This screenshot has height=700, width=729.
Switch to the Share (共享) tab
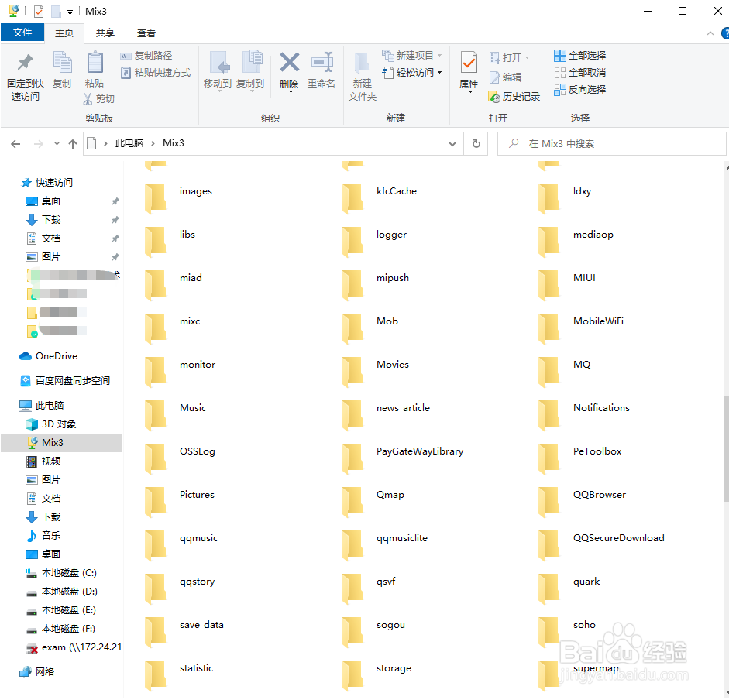[x=105, y=33]
